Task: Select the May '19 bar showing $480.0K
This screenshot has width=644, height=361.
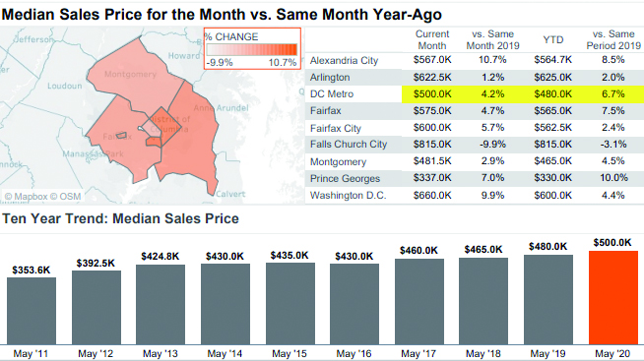Action: pos(548,299)
